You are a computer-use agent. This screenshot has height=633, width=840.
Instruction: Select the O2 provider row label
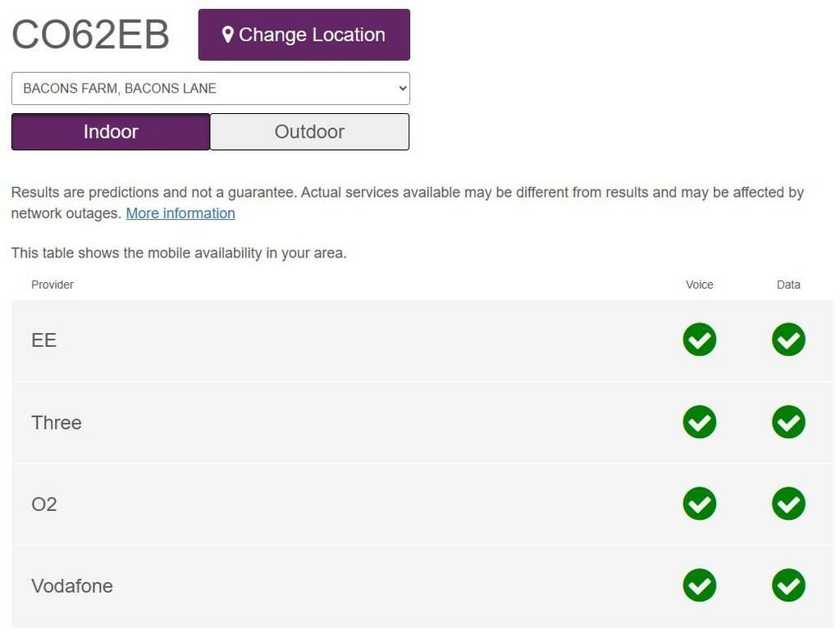pyautogui.click(x=44, y=504)
